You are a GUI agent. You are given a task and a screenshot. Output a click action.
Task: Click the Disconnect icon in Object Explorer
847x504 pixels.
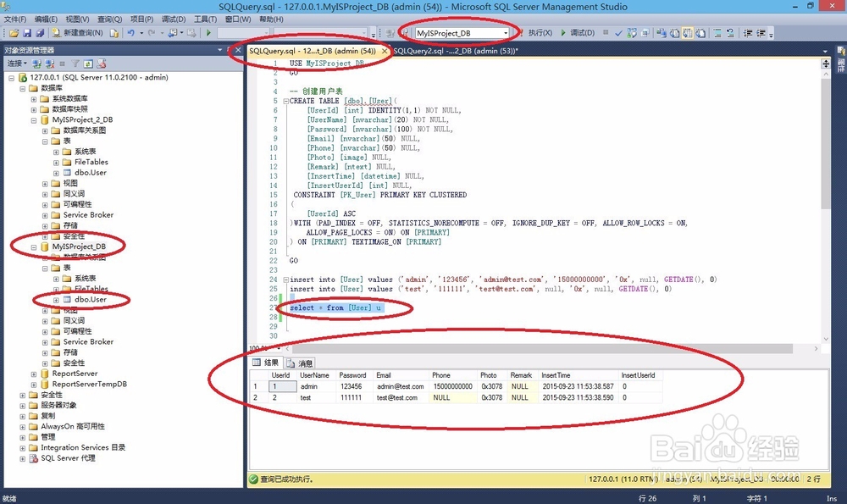(x=50, y=64)
